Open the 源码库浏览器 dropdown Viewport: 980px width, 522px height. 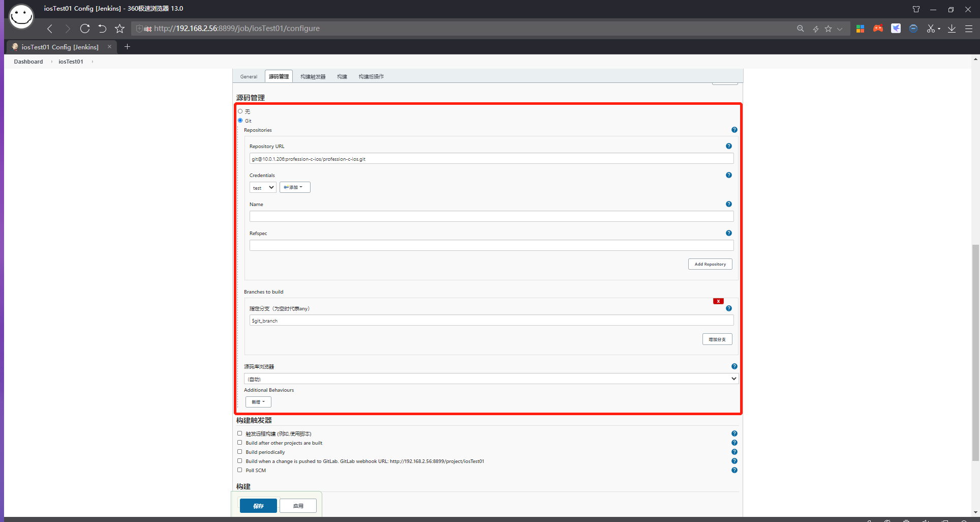(491, 379)
